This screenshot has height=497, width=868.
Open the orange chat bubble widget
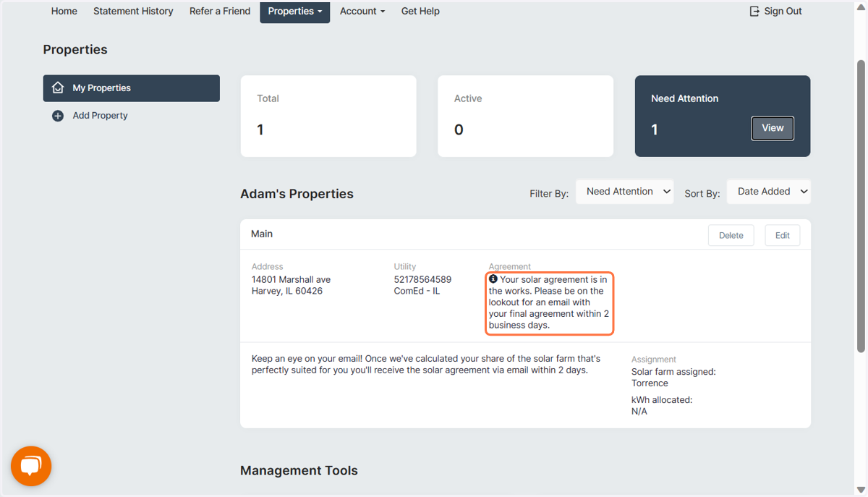tap(31, 466)
